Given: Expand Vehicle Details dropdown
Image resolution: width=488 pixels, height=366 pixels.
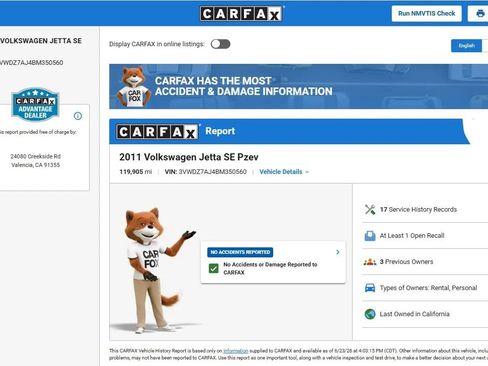Looking at the screenshot, I should 284,172.
